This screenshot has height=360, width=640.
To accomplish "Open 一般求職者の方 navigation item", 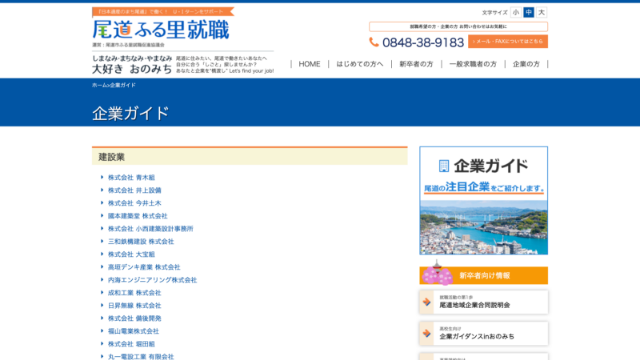I will click(x=473, y=64).
